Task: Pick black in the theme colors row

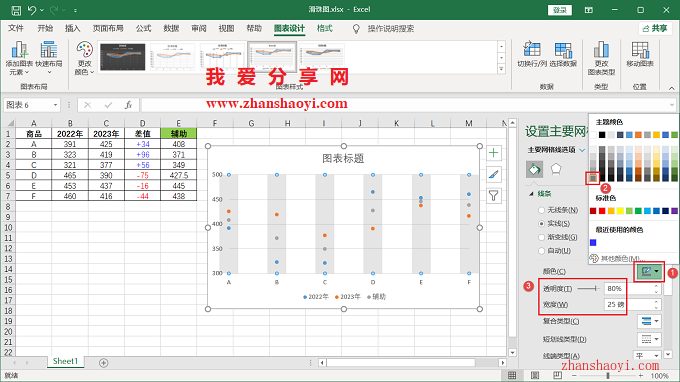Action: (x=602, y=135)
